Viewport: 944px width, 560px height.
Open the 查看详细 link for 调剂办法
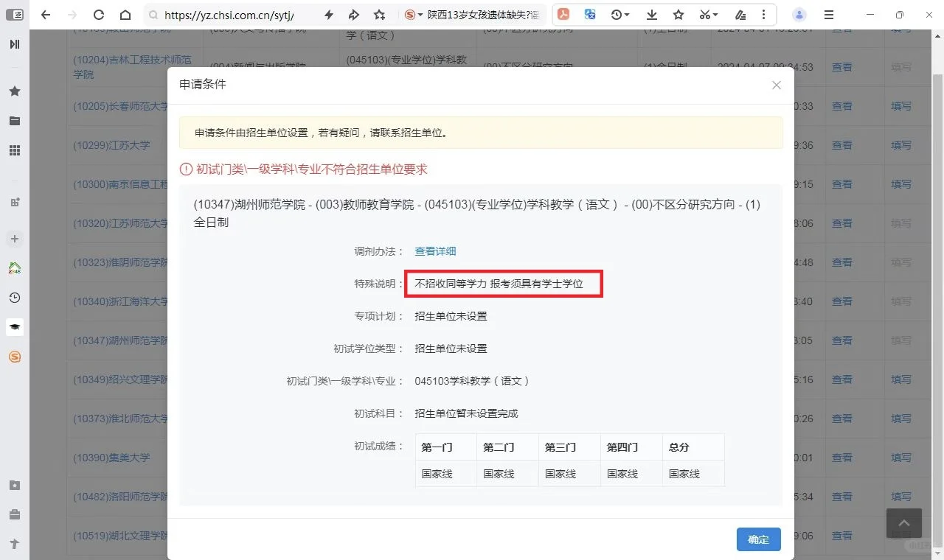(435, 251)
